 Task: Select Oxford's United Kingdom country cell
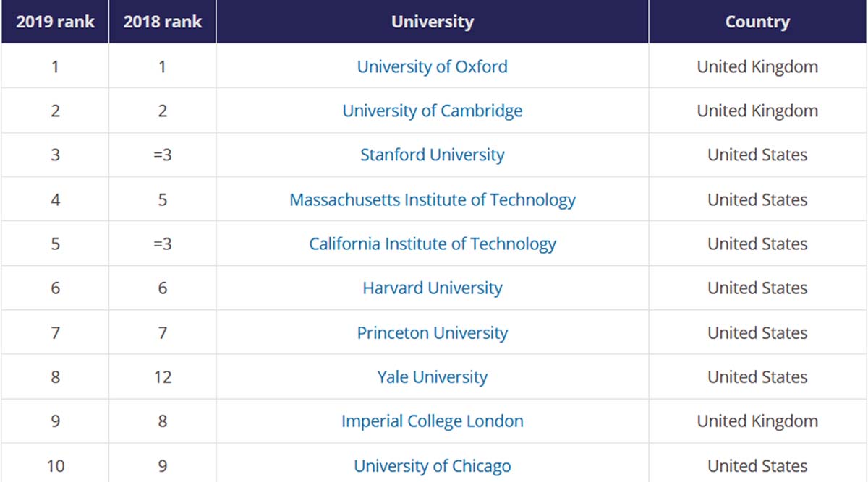pos(757,66)
